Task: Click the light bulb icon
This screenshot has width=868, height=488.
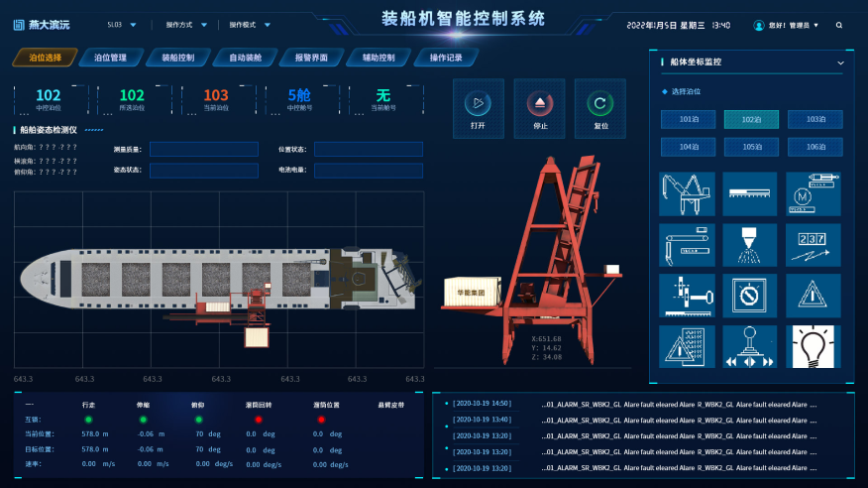Action: [813, 346]
